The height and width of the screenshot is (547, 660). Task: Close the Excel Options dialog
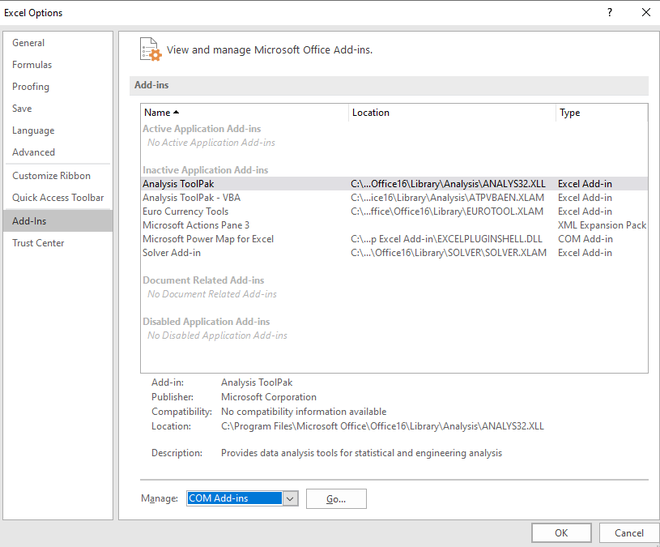tap(646, 13)
